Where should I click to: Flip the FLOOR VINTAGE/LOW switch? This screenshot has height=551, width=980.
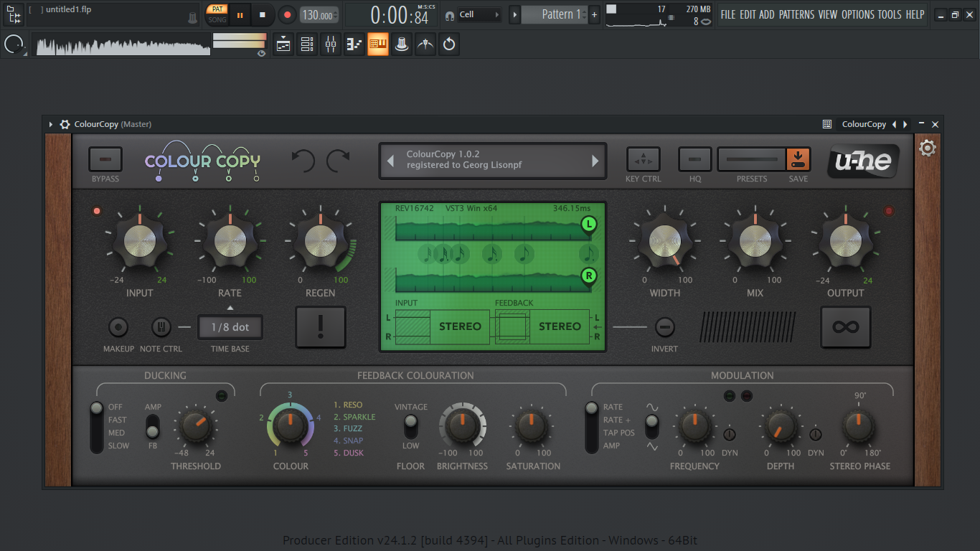tap(410, 426)
